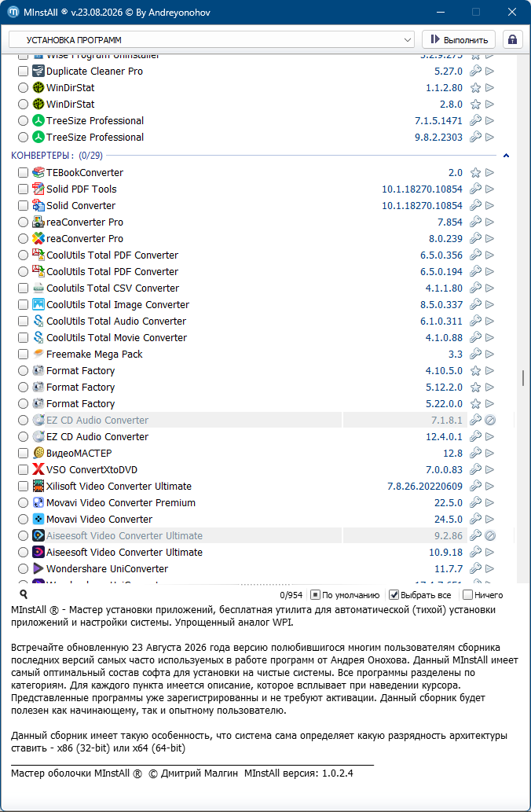
Task: Check the ВидеоМАСТЕР checkbox
Action: [x=23, y=453]
